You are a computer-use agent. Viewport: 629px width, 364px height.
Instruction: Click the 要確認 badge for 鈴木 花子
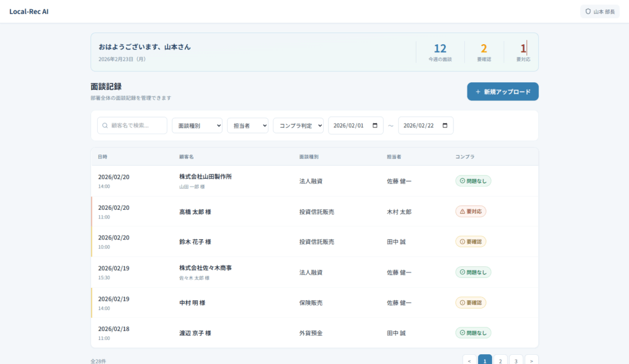coord(471,242)
